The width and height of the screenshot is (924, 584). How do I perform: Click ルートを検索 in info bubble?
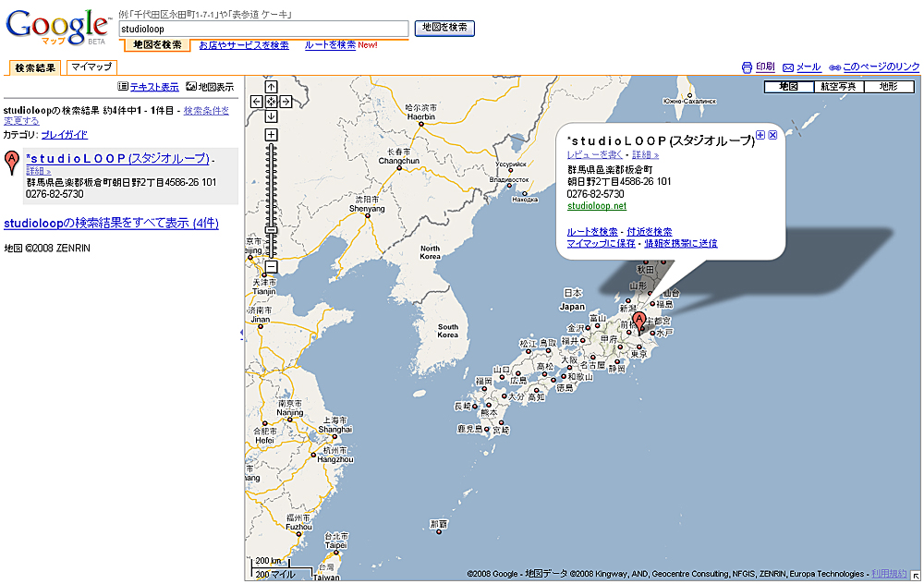(592, 232)
